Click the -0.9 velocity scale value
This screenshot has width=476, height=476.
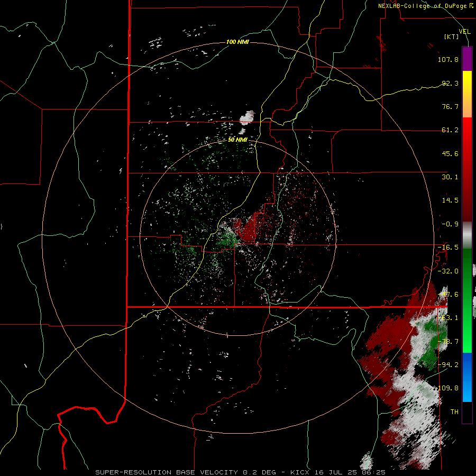pos(450,224)
